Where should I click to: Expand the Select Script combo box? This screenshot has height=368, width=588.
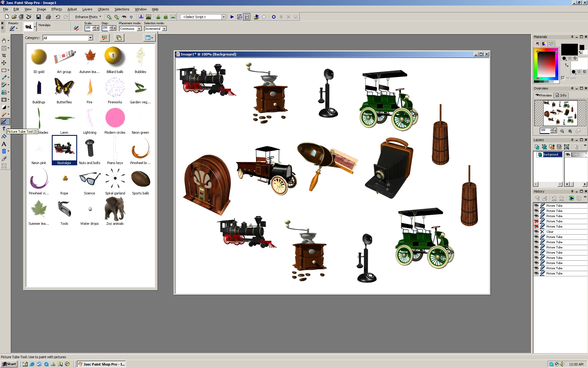click(224, 17)
